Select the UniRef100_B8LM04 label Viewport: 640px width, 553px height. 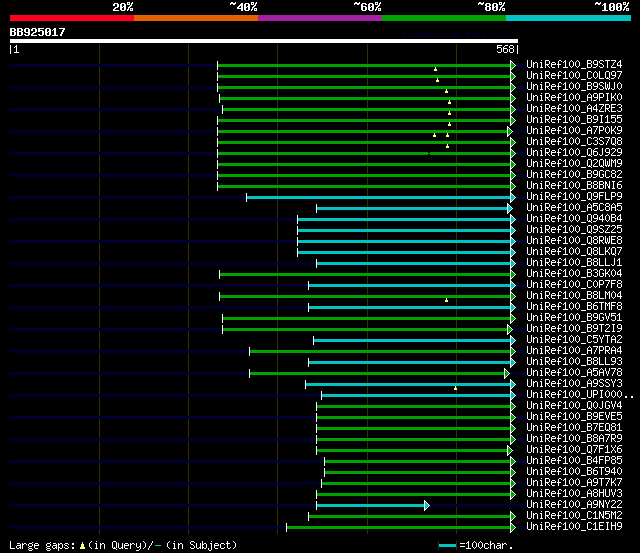click(x=574, y=296)
